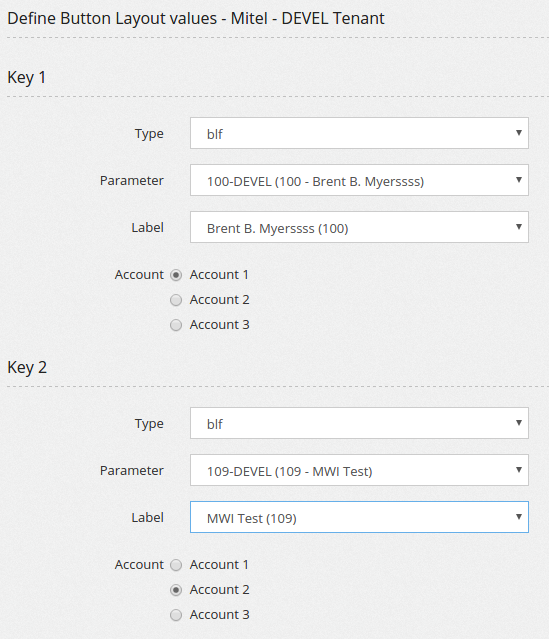Click the Key 1 section heading

[x=26, y=77]
